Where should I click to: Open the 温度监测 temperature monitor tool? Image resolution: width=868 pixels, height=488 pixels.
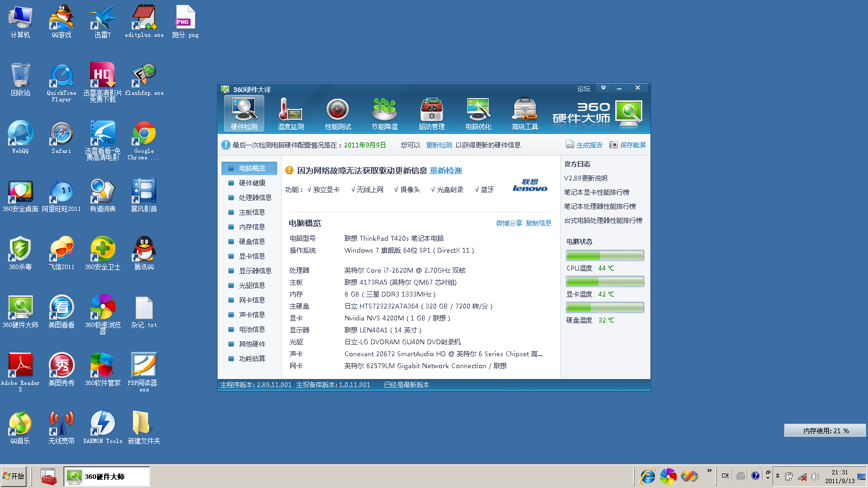click(x=291, y=114)
